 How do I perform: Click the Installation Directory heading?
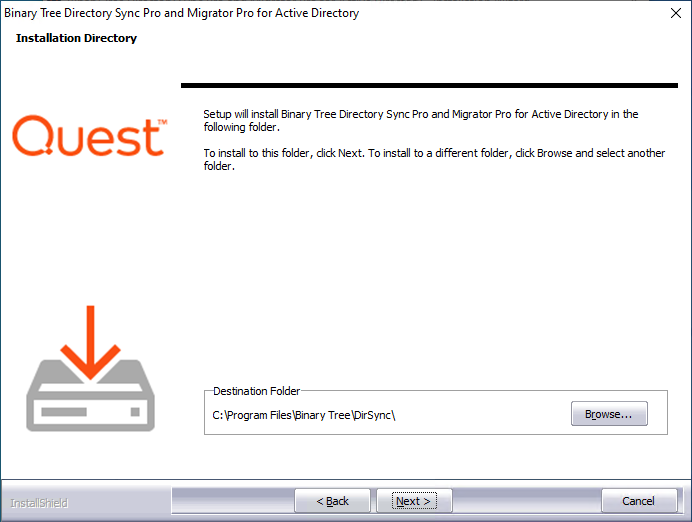coord(76,38)
